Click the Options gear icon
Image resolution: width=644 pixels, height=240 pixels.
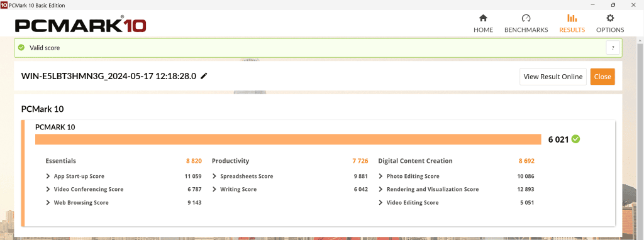pos(610,18)
